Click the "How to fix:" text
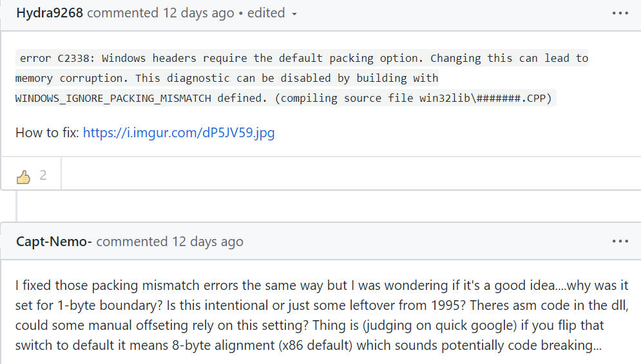Image resolution: width=641 pixels, height=364 pixels. 47,133
